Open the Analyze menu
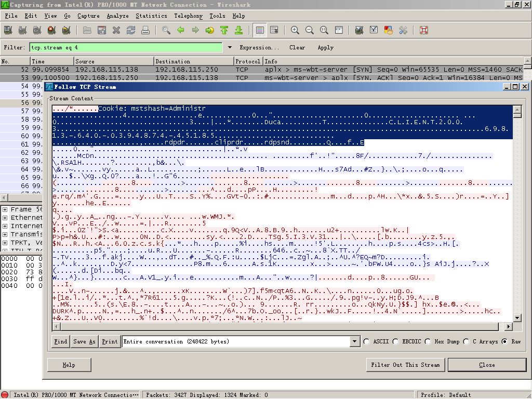This screenshot has width=532, height=399. pyautogui.click(x=117, y=16)
